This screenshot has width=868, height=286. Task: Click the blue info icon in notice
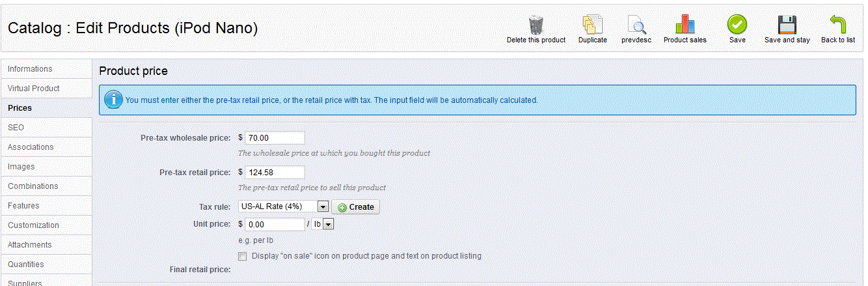(x=113, y=100)
